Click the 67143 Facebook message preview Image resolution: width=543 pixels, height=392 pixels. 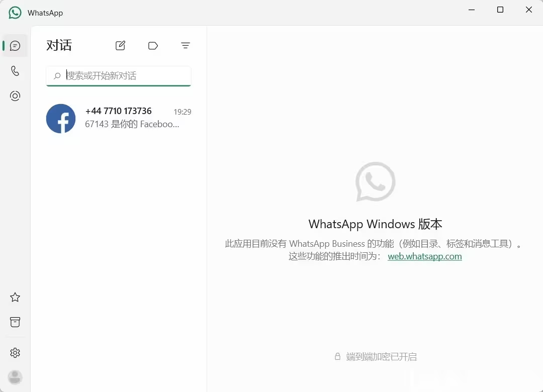[x=132, y=124]
